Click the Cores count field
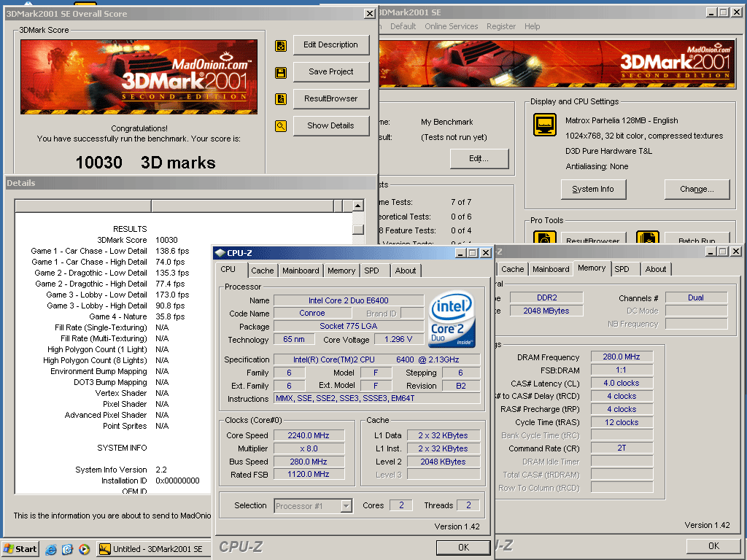This screenshot has height=560, width=747. pos(401,505)
